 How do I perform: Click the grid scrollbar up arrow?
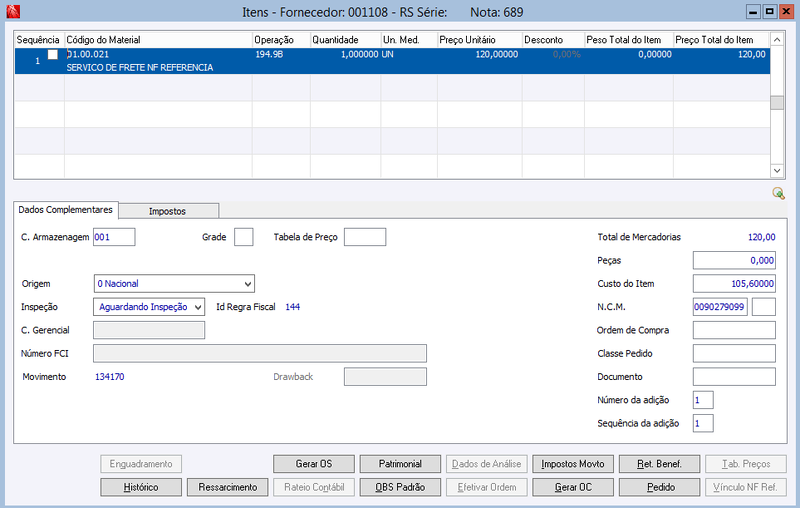pos(777,40)
